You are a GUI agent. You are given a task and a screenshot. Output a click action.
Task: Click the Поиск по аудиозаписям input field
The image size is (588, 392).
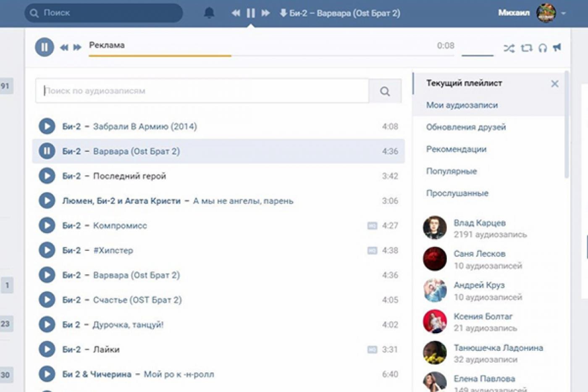coord(202,91)
